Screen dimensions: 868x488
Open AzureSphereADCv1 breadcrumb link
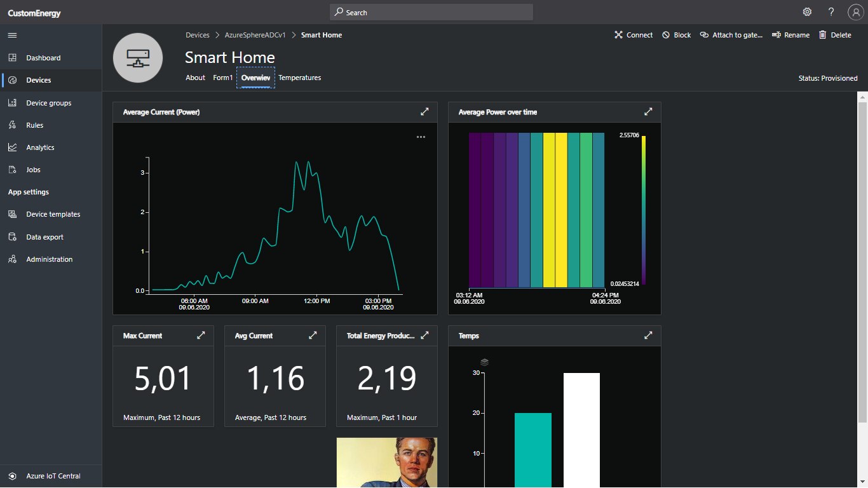[254, 35]
